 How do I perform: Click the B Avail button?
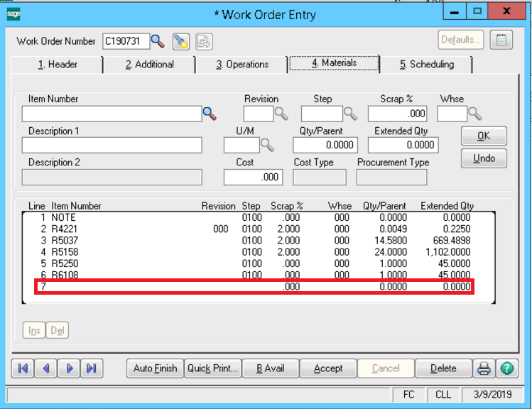(x=271, y=369)
